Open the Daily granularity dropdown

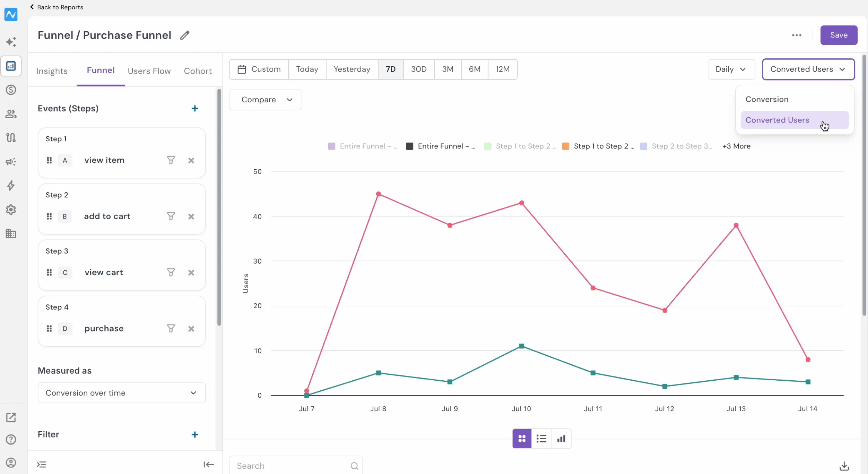[731, 69]
